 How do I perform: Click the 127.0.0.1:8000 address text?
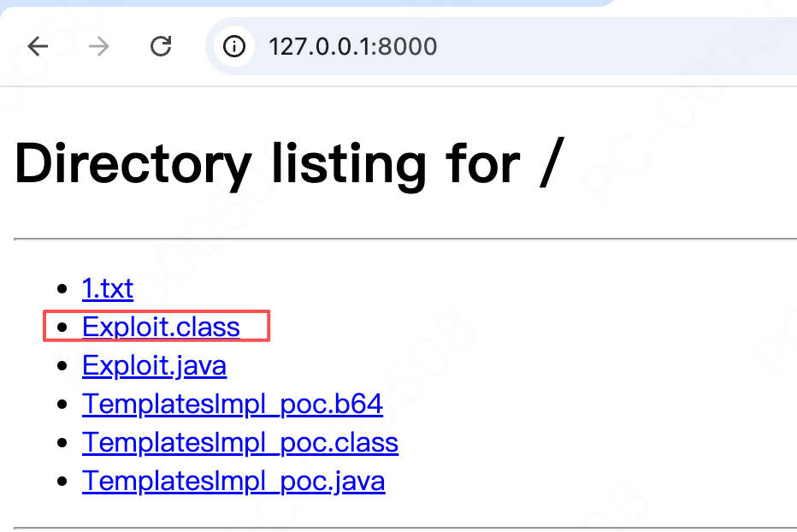352,47
